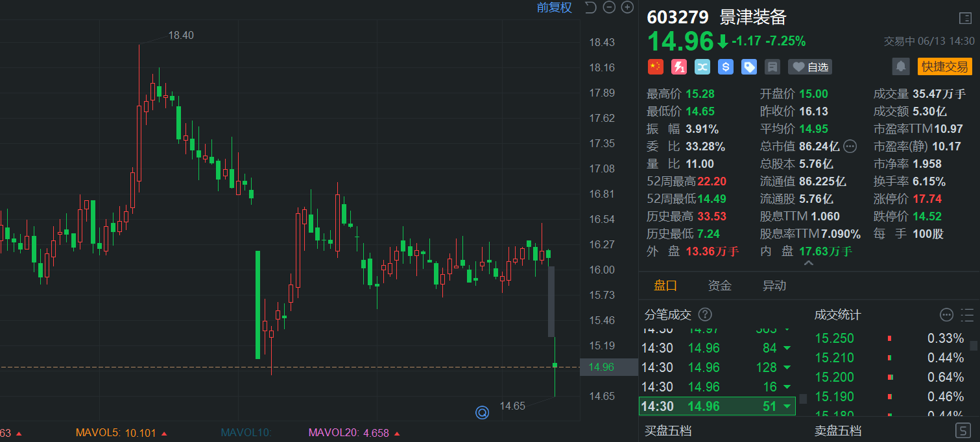Zoom in the candlestick chart
This screenshot has height=442, width=980.
pos(627,8)
